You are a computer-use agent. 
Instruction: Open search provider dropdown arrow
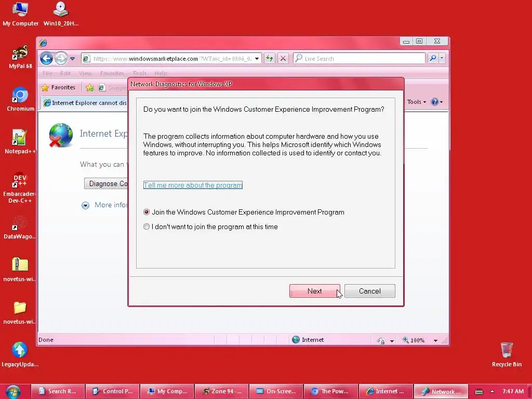(442, 58)
